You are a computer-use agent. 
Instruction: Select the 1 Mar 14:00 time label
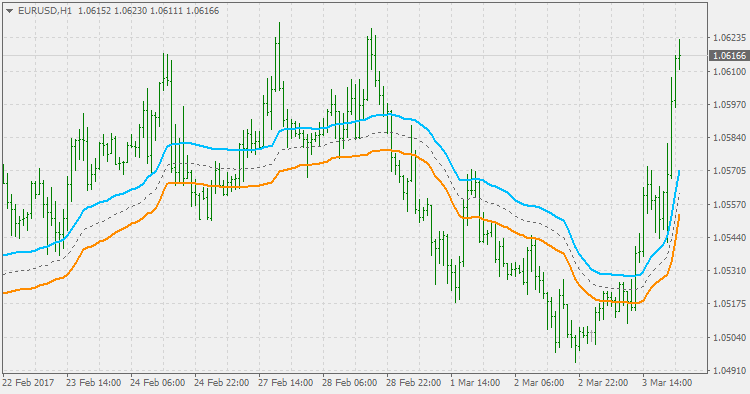tap(475, 383)
